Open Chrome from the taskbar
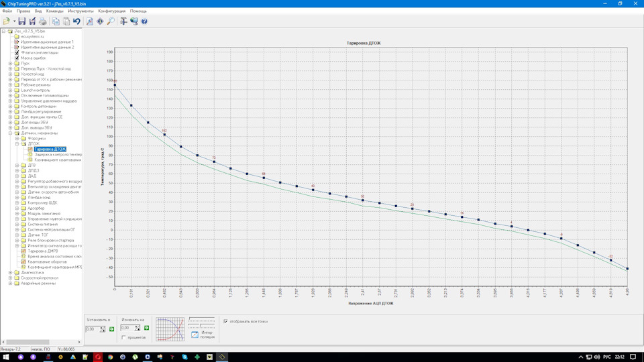The width and height of the screenshot is (644, 362). pyautogui.click(x=110, y=357)
